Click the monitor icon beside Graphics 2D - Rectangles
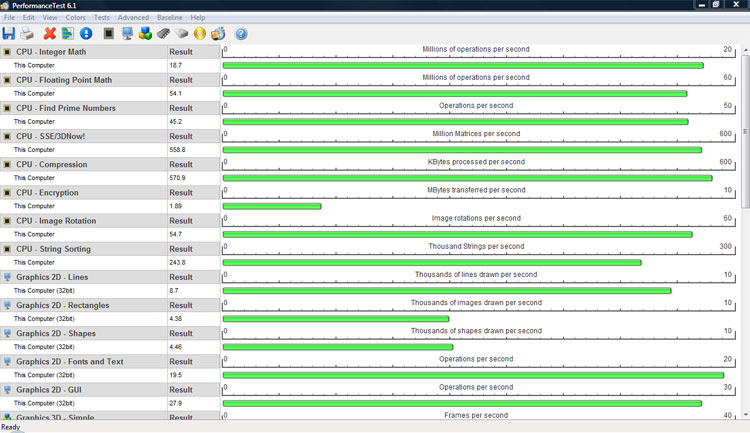This screenshot has width=750, height=433. pyautogui.click(x=7, y=305)
